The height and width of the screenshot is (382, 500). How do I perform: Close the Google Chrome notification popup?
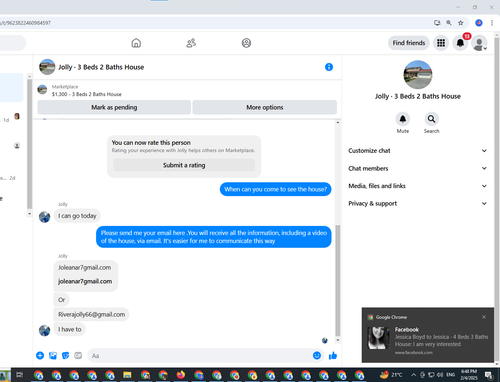click(484, 317)
